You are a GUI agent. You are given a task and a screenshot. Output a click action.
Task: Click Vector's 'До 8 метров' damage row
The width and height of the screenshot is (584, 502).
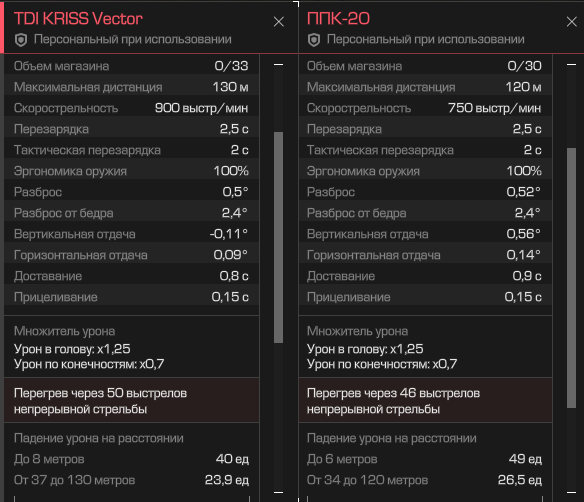point(131,459)
